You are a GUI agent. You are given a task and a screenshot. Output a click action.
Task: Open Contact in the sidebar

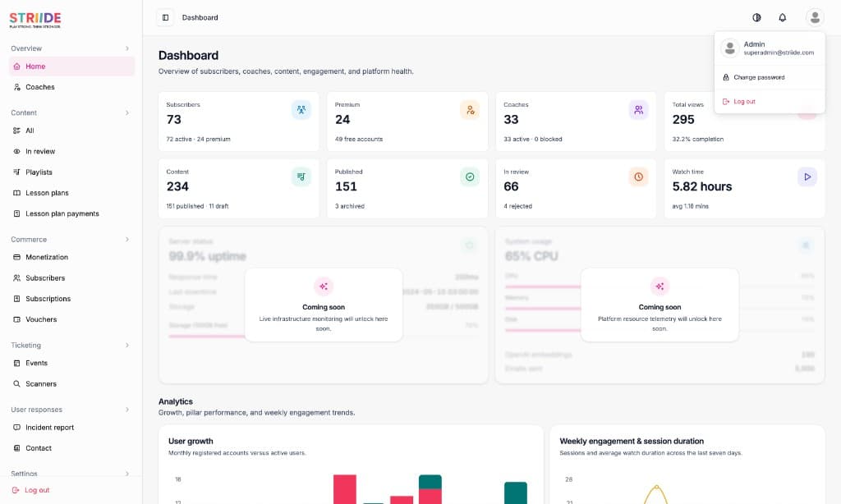[72, 448]
